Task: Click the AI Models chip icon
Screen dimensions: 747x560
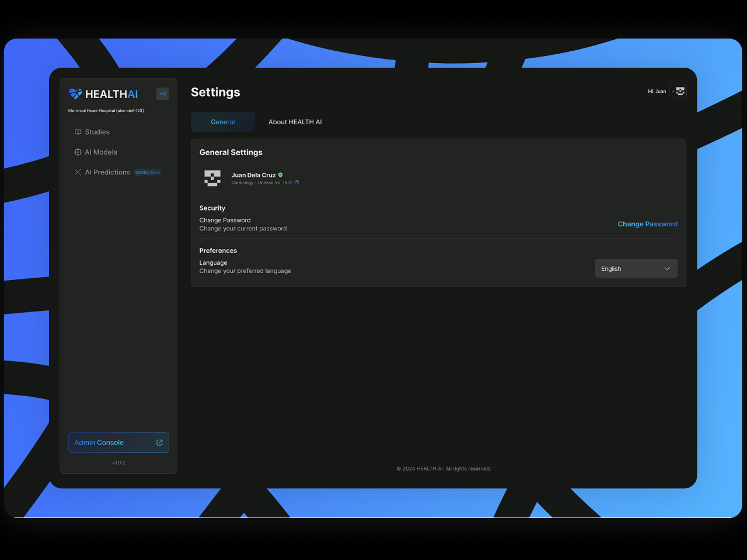Action: tap(78, 152)
